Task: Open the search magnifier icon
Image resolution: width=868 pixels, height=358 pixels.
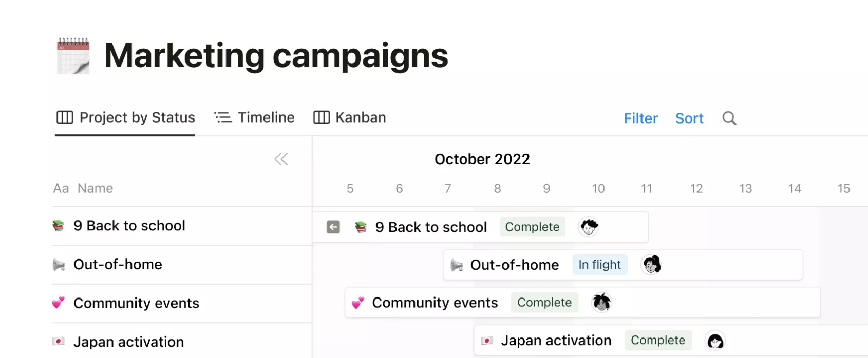Action: coord(729,118)
